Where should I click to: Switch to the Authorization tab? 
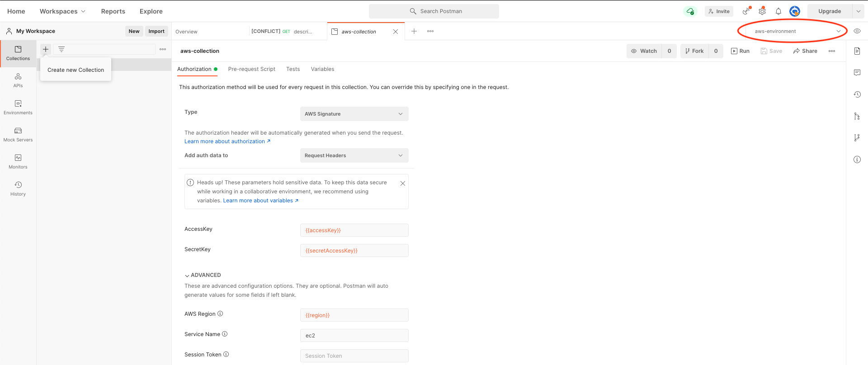pos(197,69)
